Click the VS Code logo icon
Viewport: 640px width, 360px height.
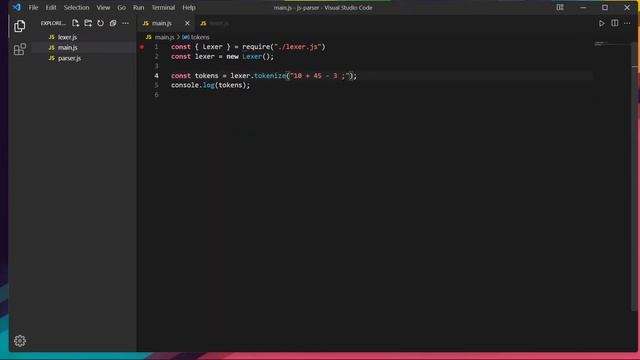16,7
